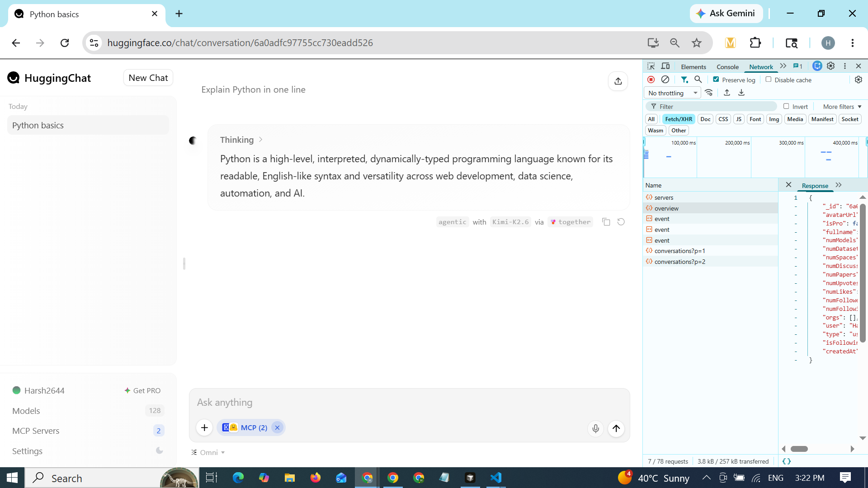Viewport: 868px width, 488px height.
Task: Open the Python basics conversation
Action: click(88, 125)
